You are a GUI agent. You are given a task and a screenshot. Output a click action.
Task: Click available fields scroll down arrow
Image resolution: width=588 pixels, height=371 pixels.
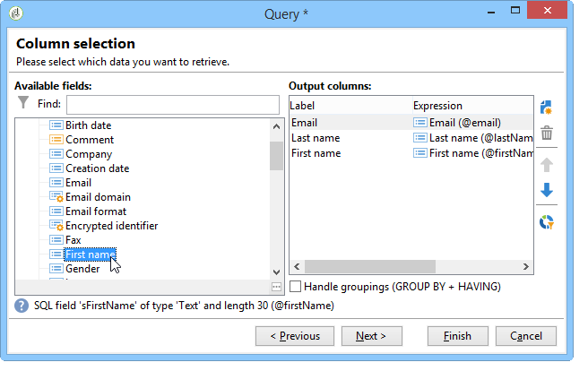(x=276, y=272)
